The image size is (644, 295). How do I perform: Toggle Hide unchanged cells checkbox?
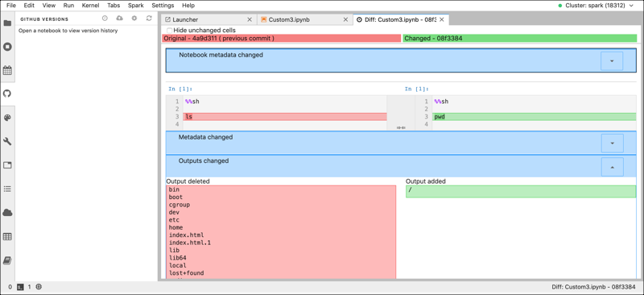pyautogui.click(x=169, y=31)
